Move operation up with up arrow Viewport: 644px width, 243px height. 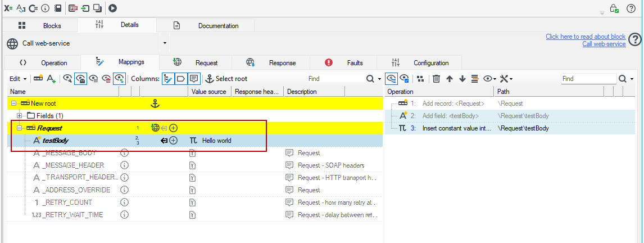click(450, 79)
